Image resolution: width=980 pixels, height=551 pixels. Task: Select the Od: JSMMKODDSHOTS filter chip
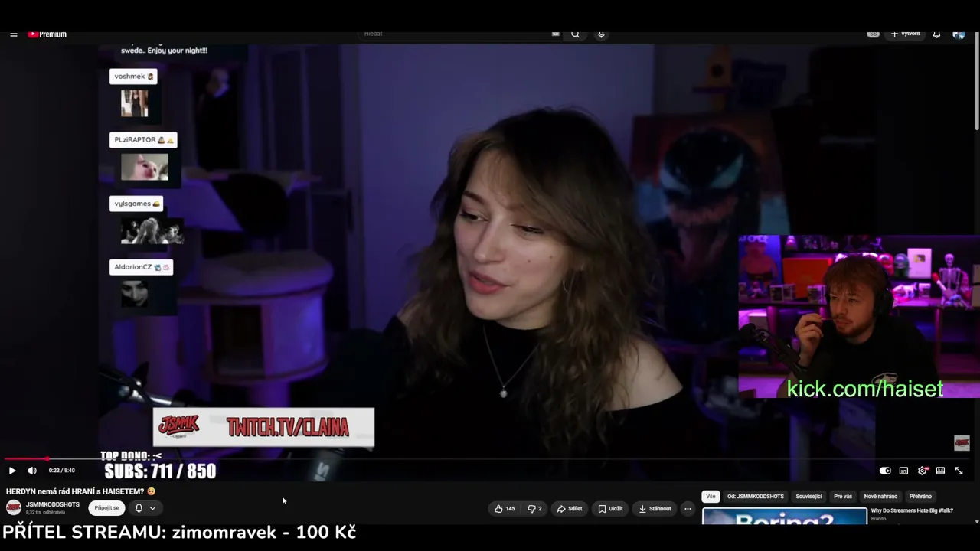coord(756,497)
